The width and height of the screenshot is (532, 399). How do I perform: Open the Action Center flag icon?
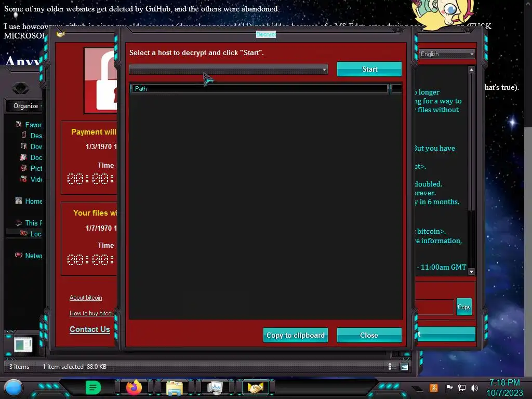click(449, 388)
